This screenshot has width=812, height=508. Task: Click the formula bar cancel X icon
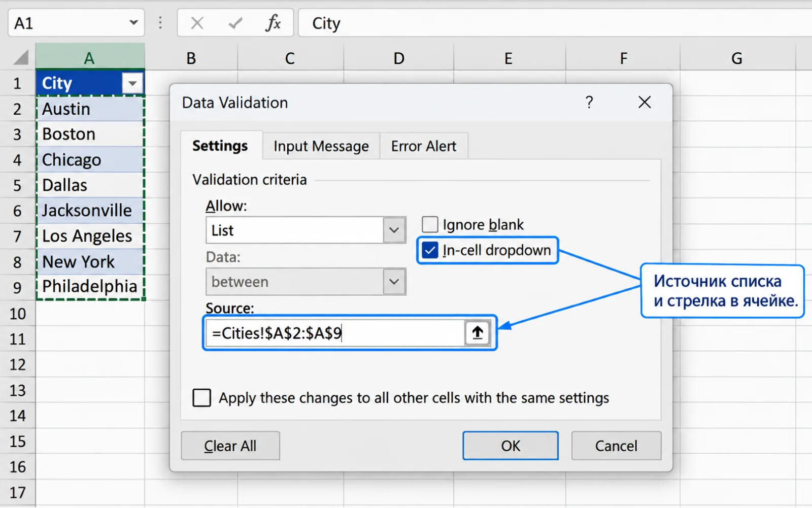pyautogui.click(x=197, y=23)
